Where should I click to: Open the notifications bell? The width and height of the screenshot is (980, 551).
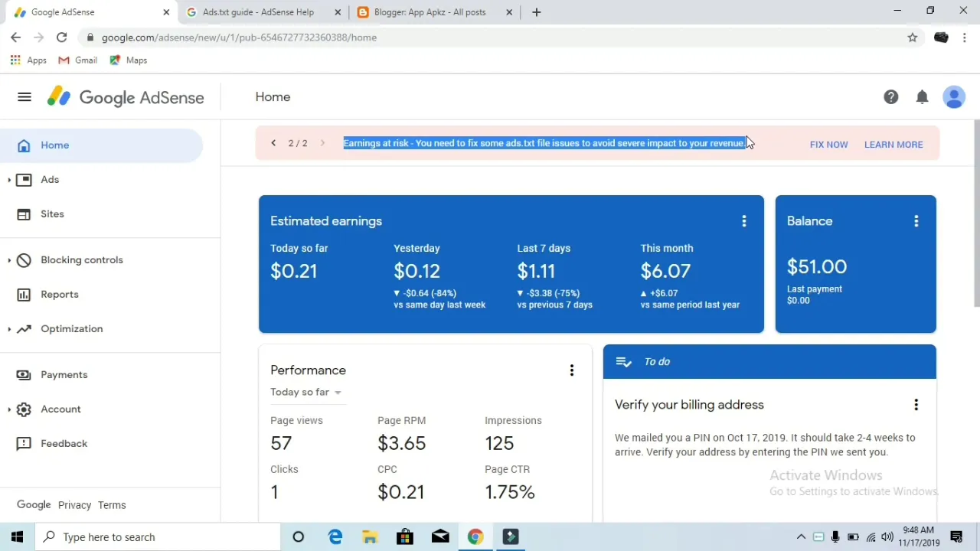click(x=922, y=97)
